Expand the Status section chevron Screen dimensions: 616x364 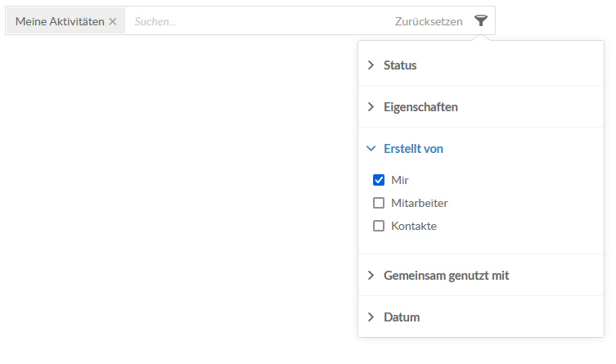[x=371, y=65]
